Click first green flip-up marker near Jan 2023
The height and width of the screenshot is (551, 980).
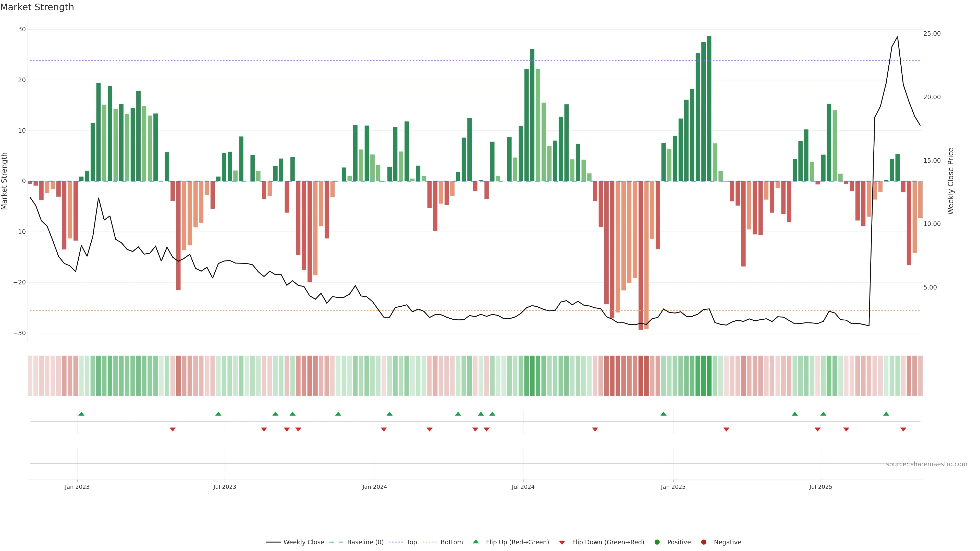tap(81, 414)
